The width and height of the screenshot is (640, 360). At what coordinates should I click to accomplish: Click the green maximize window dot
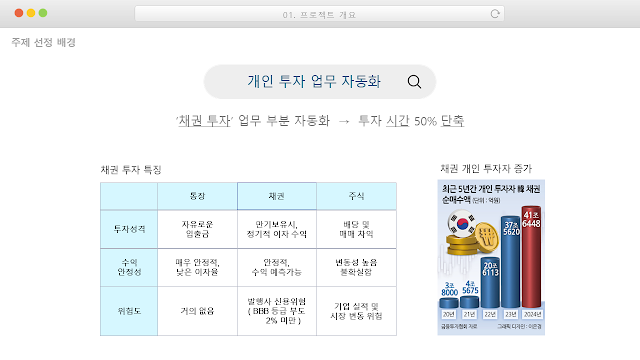click(43, 13)
